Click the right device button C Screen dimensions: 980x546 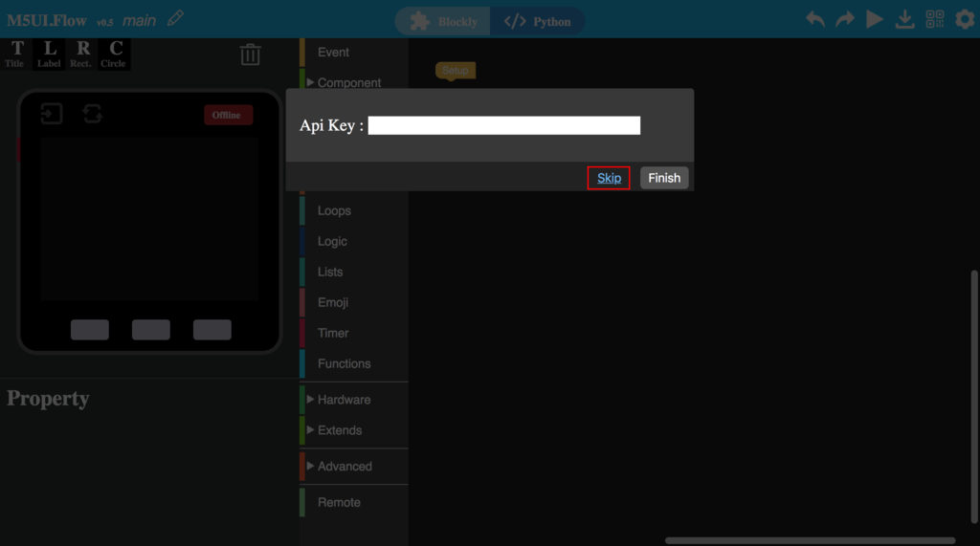point(212,330)
